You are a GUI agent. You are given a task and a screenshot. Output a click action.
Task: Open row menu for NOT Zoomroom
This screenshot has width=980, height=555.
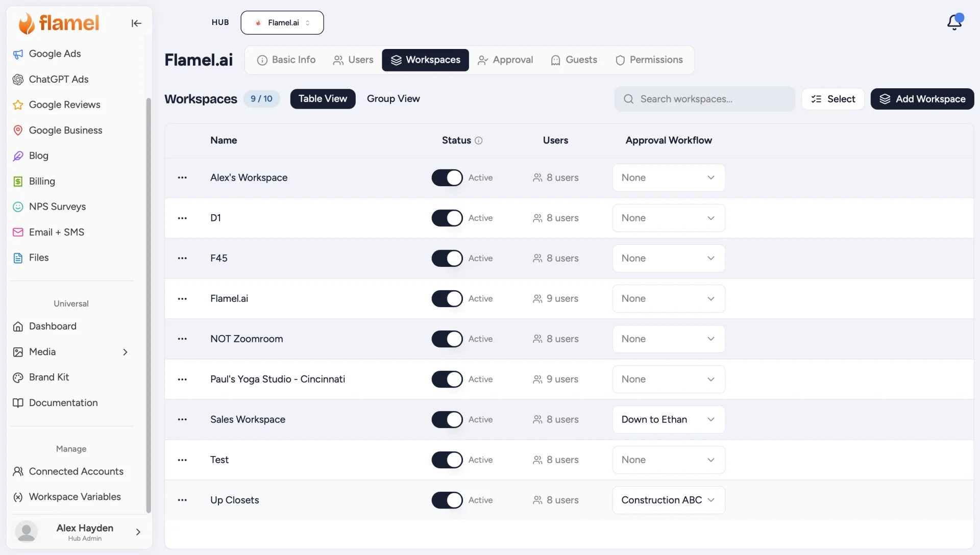point(182,339)
